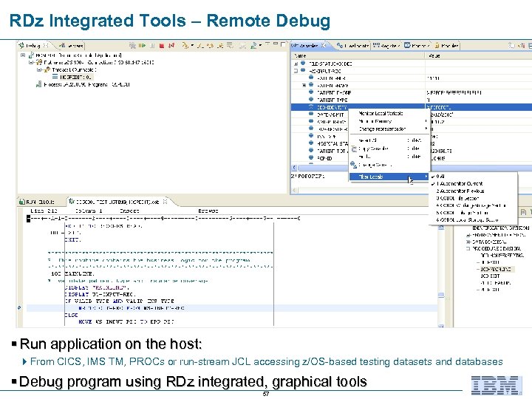Collapse the Thread node in Debug tree

[38, 70]
